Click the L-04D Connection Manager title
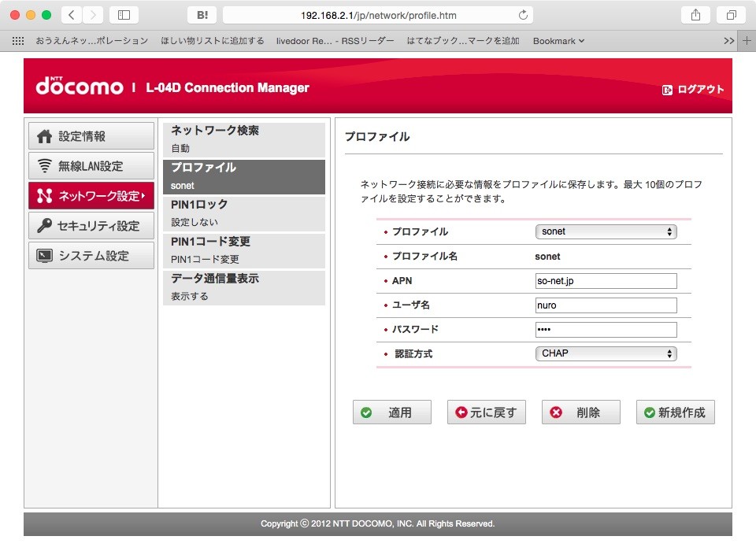Image resolution: width=756 pixels, height=551 pixels. [x=228, y=87]
